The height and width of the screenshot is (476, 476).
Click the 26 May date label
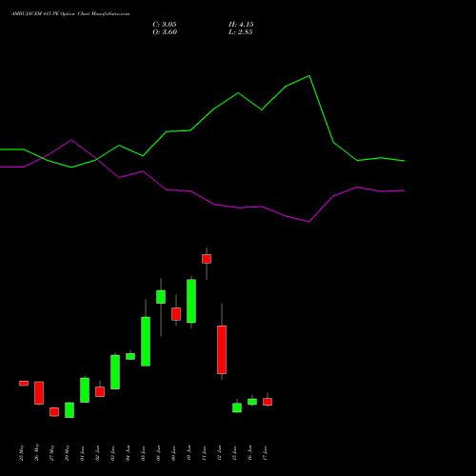(x=36, y=452)
